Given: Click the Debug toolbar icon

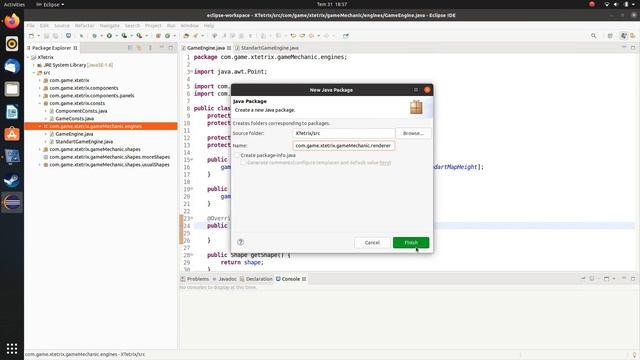Looking at the screenshot, I should [94, 36].
